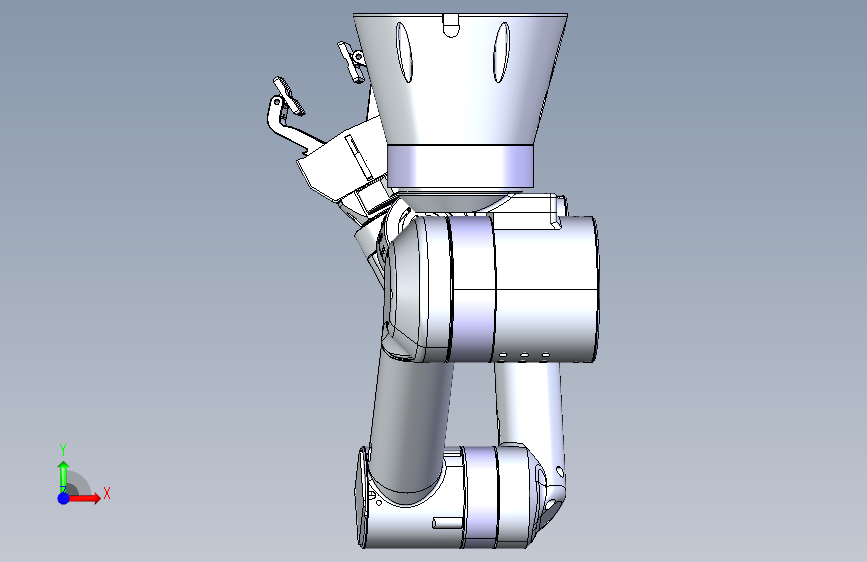867x562 pixels.
Task: Select the three small slots on cylinder underside
Action: 524,356
